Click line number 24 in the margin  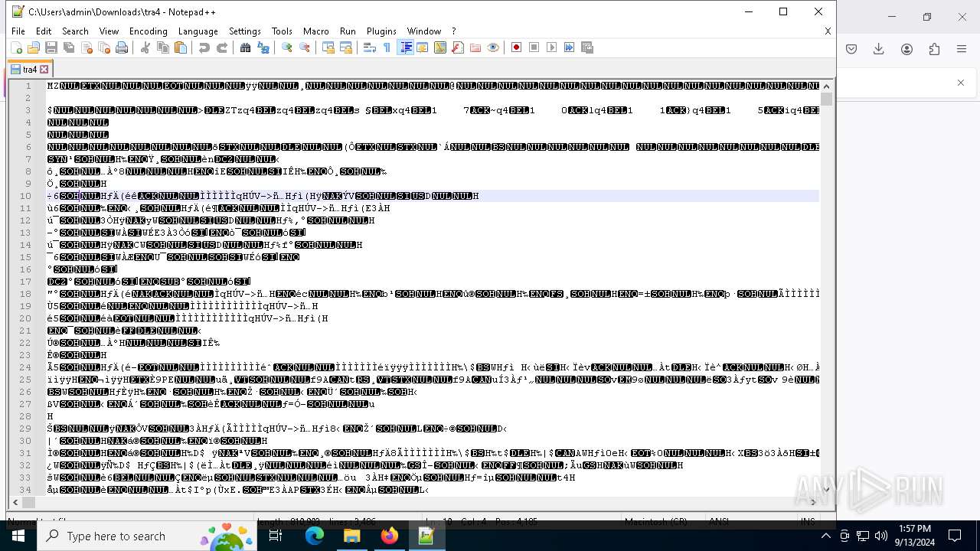[27, 367]
